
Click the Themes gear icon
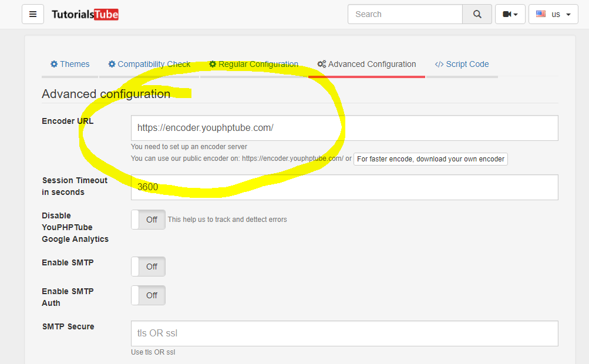54,64
